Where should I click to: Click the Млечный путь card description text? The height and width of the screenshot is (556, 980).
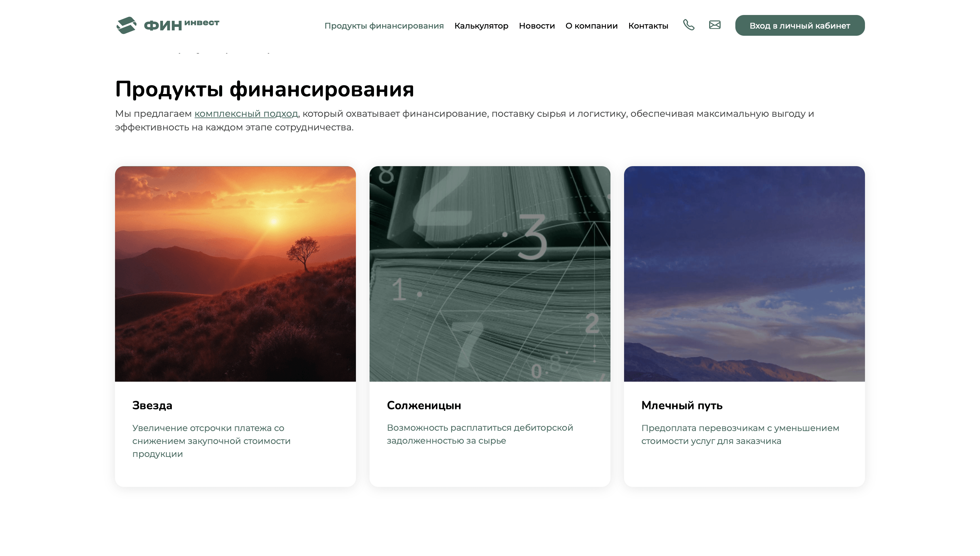[739, 434]
